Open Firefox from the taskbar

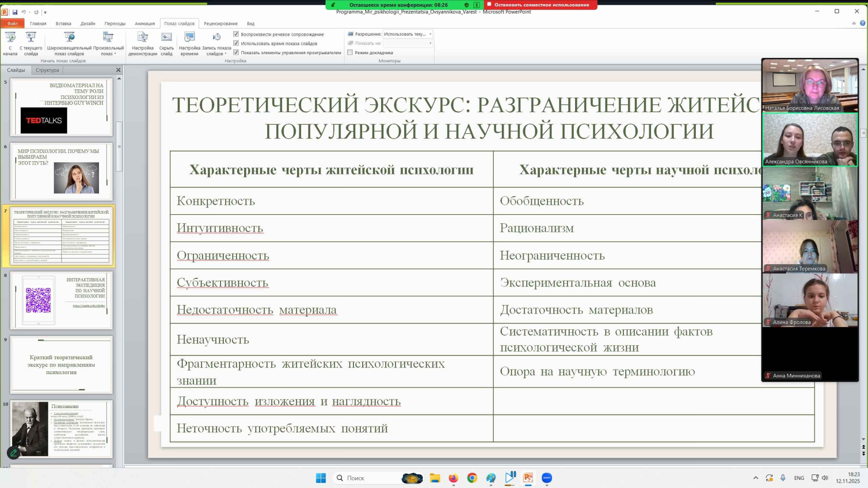453,478
